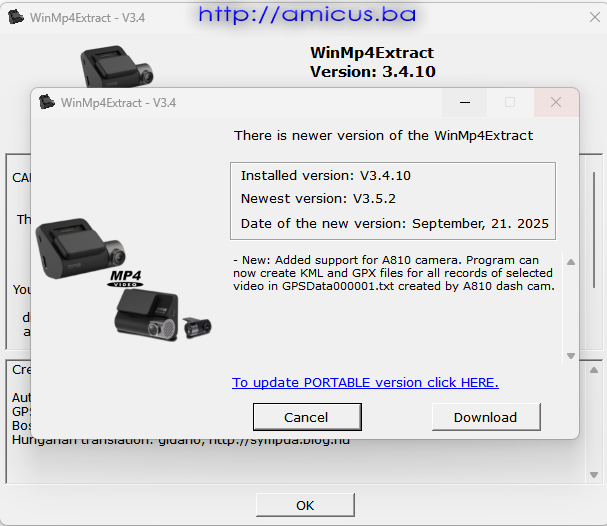Open the portable version update link
Viewport: 607px width, 526px height.
click(x=365, y=382)
